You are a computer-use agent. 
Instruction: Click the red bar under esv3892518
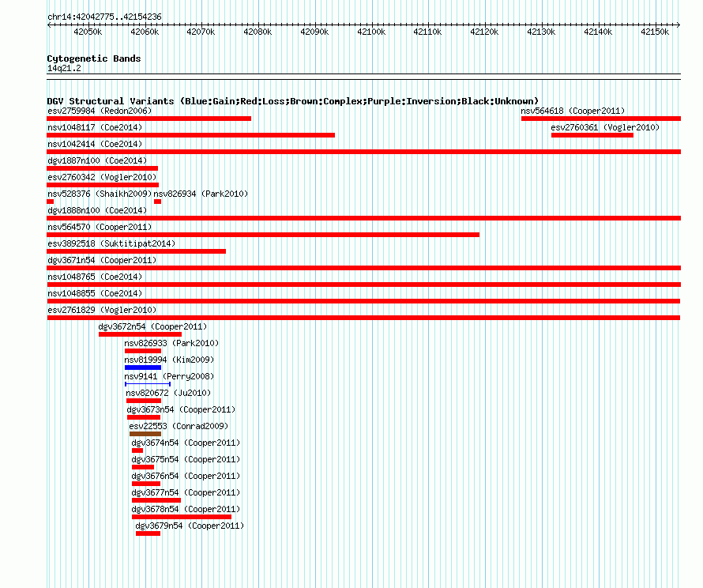(137, 251)
